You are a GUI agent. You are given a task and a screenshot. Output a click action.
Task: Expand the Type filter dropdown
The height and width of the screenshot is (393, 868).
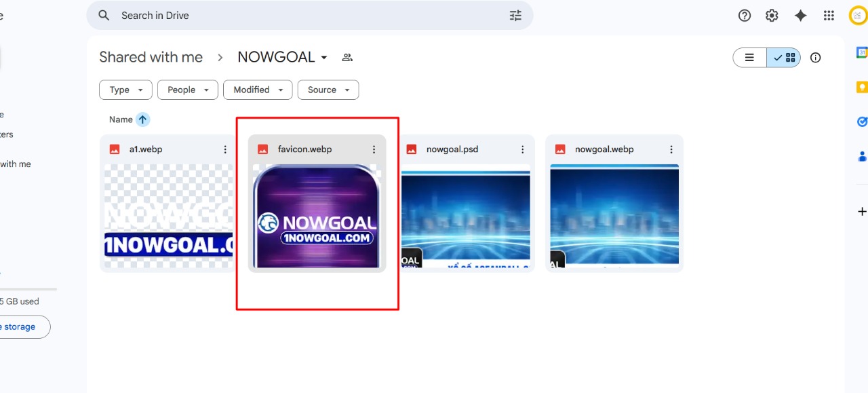tap(125, 90)
